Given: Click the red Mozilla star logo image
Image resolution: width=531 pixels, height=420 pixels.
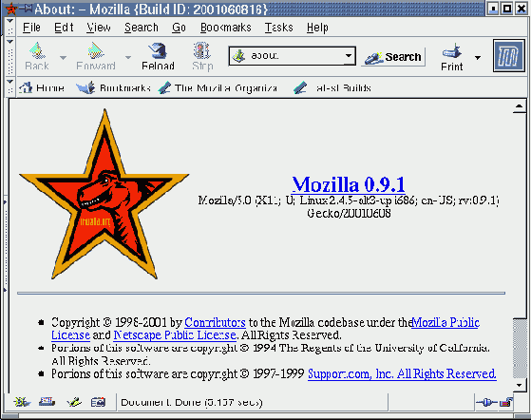Looking at the screenshot, I should tap(104, 195).
